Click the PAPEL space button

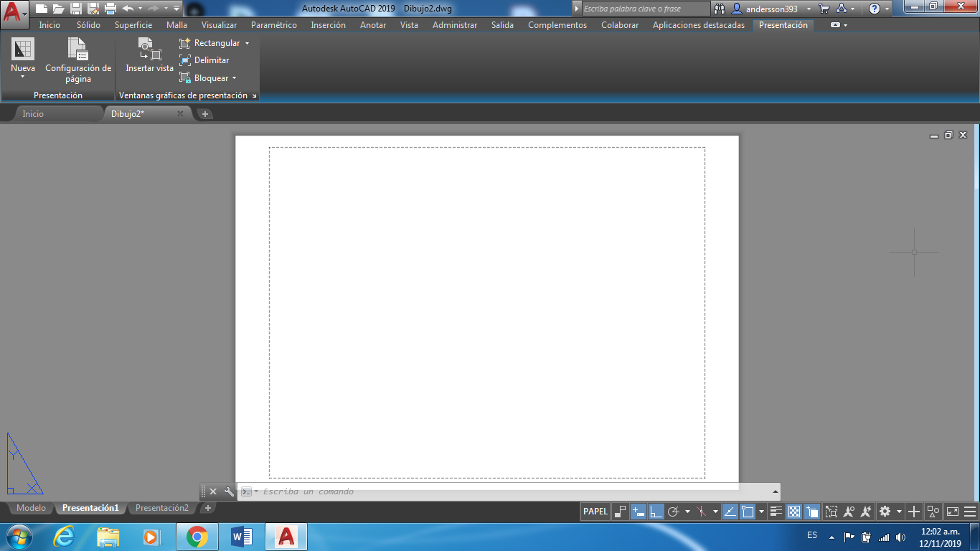click(594, 512)
